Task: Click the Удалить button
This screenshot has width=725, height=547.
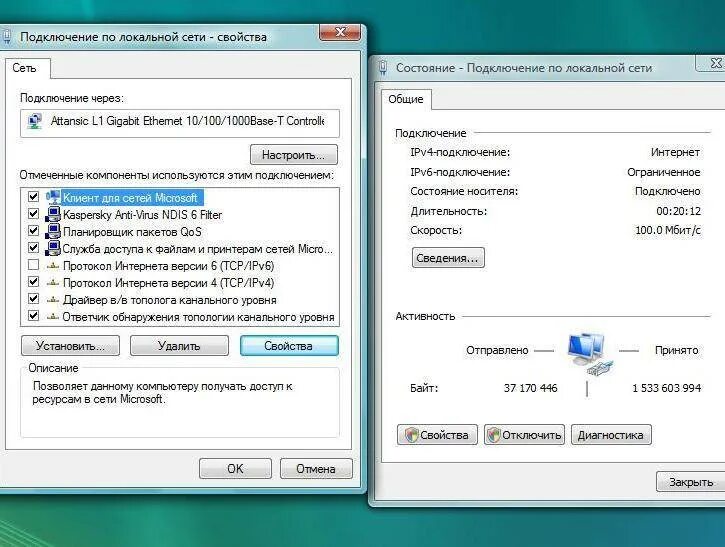Action: 179,346
